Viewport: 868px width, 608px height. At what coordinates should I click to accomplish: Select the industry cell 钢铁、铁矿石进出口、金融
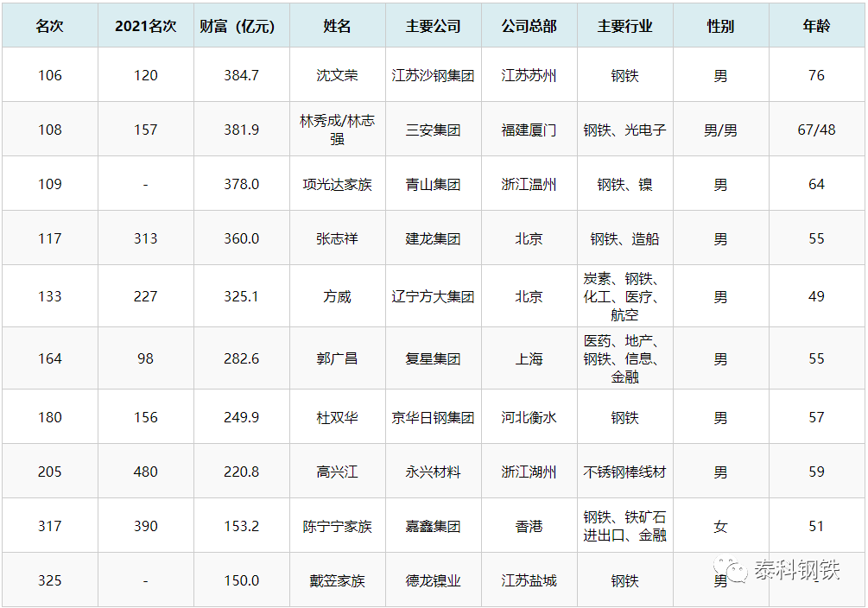point(624,526)
